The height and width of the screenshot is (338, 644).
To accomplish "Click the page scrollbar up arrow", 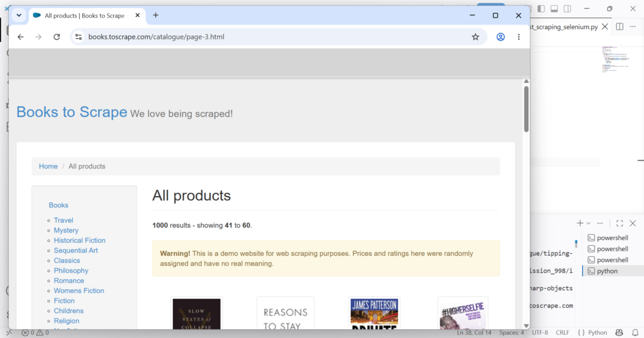I will (x=526, y=81).
